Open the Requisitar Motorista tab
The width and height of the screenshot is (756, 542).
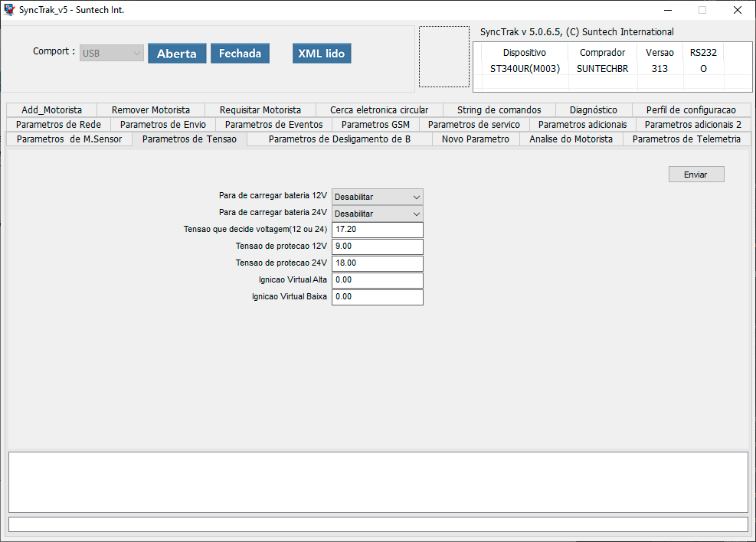tap(260, 110)
